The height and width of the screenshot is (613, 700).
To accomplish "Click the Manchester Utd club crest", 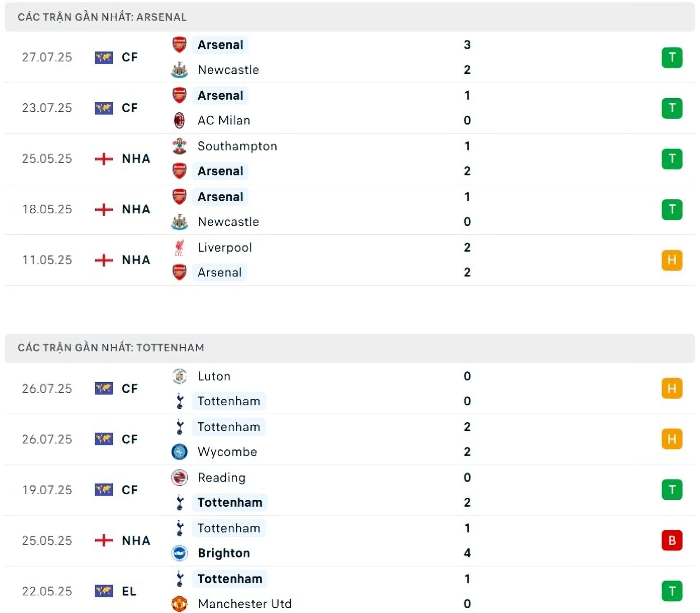I will coord(179,604).
